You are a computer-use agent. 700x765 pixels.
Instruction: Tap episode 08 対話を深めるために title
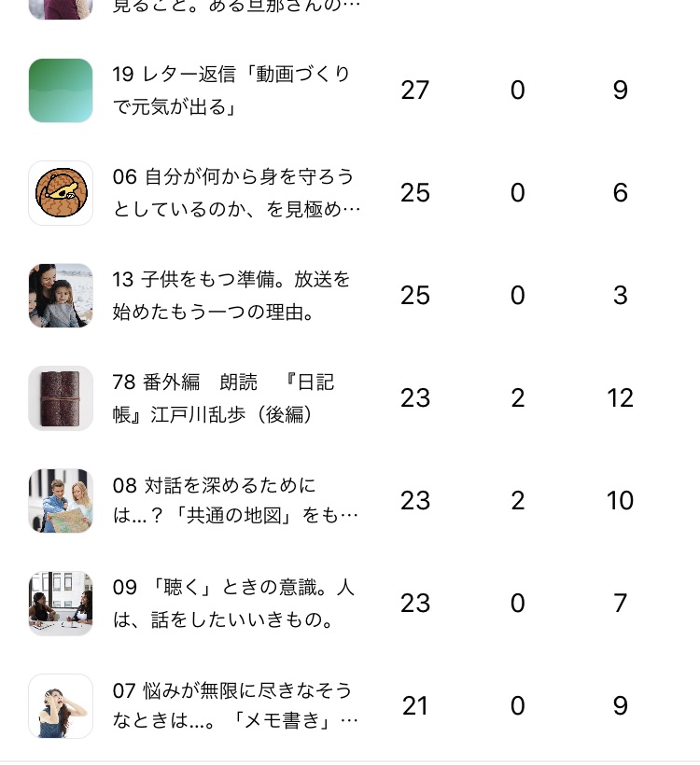pos(235,501)
